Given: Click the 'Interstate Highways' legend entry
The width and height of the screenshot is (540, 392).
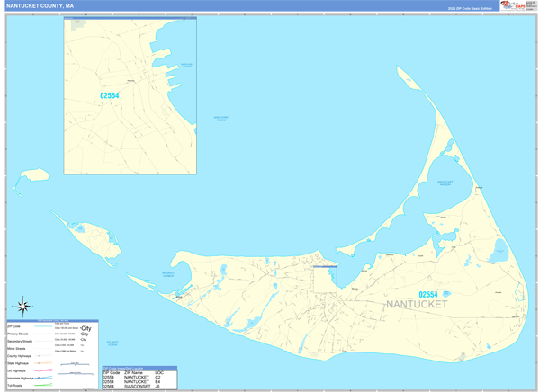Looking at the screenshot, I should (21, 379).
